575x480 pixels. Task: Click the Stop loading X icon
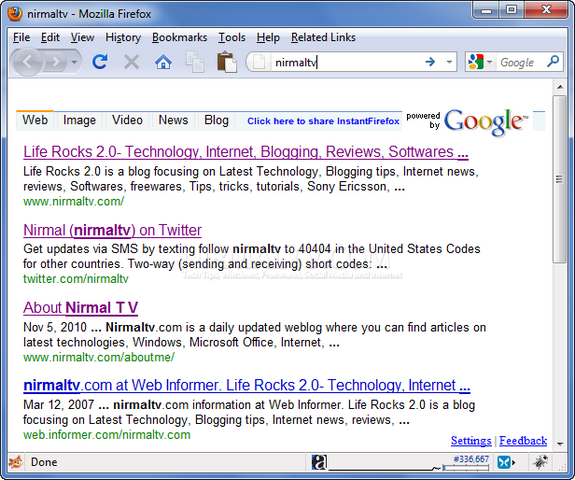tap(131, 62)
